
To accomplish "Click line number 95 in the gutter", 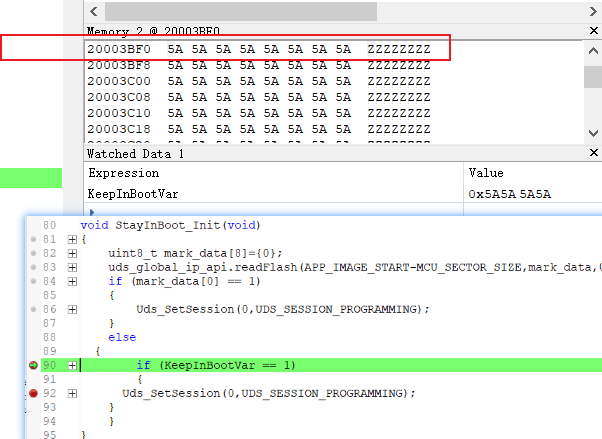I will tap(50, 435).
